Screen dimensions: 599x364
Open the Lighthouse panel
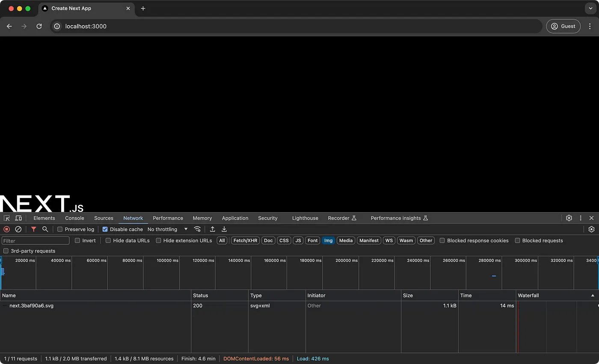click(x=305, y=218)
